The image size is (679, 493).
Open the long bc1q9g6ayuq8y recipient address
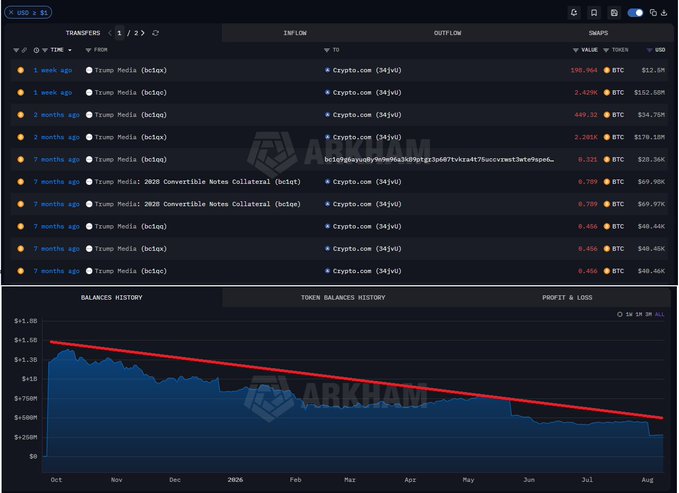point(439,159)
